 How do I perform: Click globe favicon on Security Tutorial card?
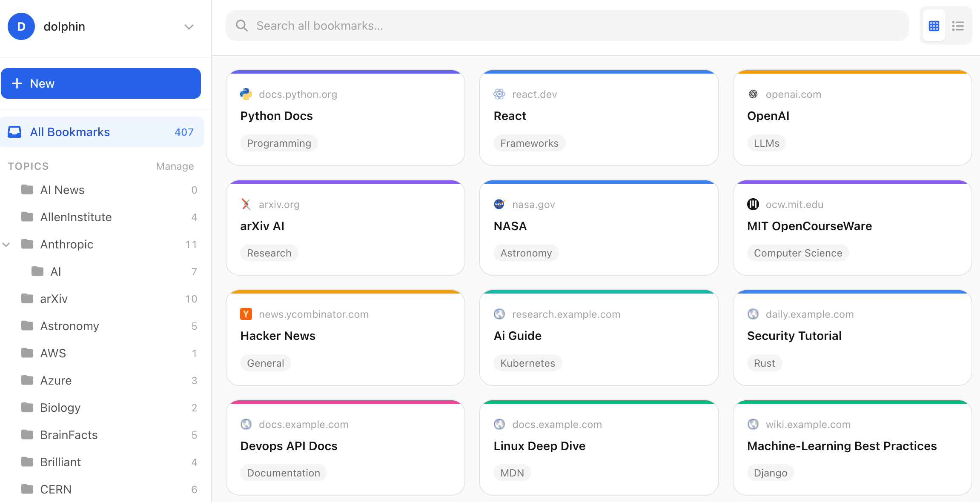(x=753, y=314)
